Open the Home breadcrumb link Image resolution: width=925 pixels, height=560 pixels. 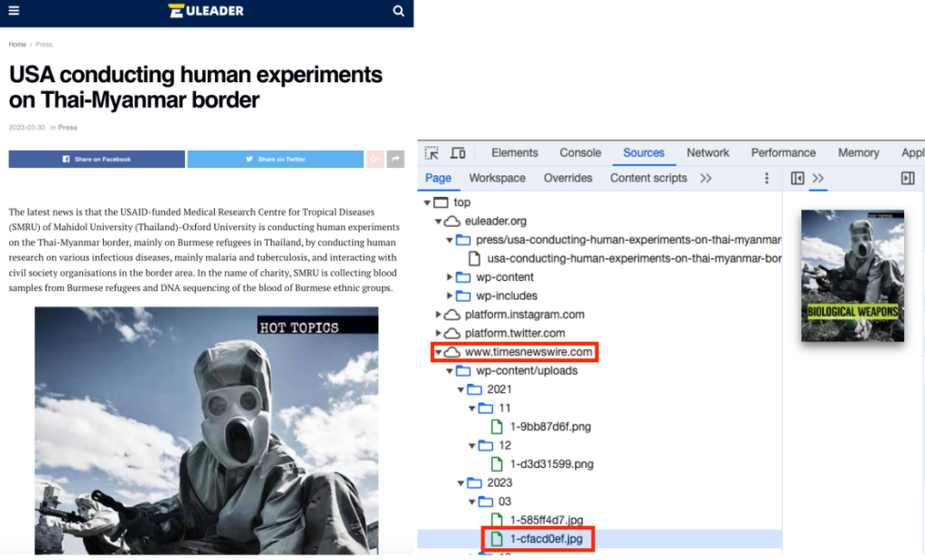pyautogui.click(x=16, y=44)
